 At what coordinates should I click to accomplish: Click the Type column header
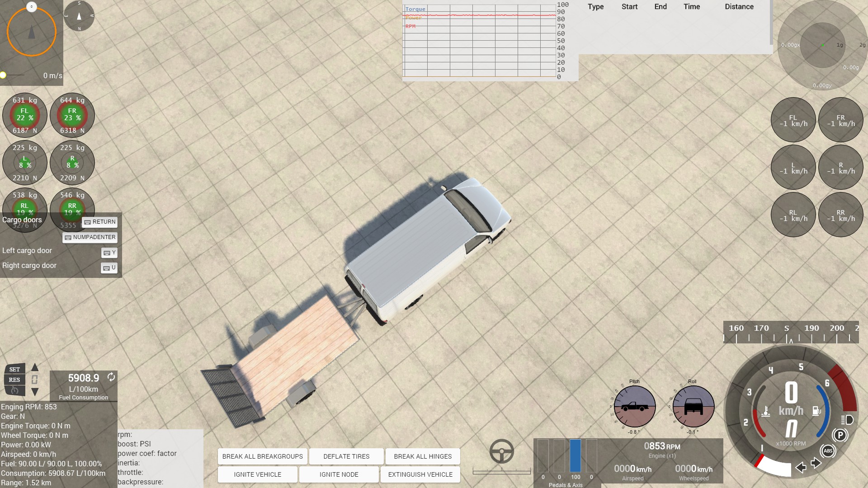pyautogui.click(x=595, y=7)
